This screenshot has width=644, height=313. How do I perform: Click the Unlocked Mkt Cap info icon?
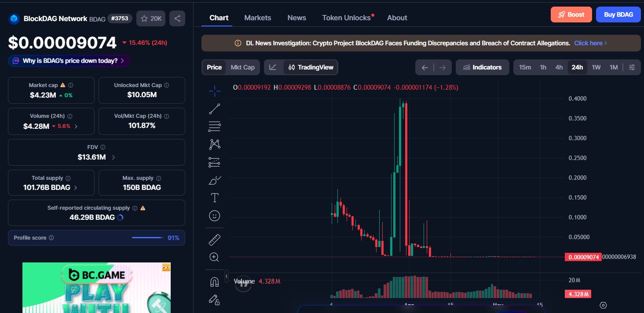(x=166, y=85)
